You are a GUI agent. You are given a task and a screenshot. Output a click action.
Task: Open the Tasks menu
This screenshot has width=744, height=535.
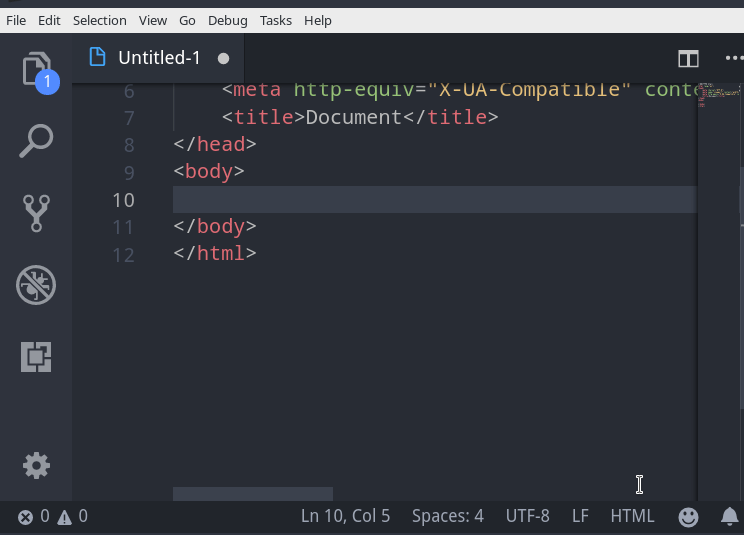click(276, 21)
